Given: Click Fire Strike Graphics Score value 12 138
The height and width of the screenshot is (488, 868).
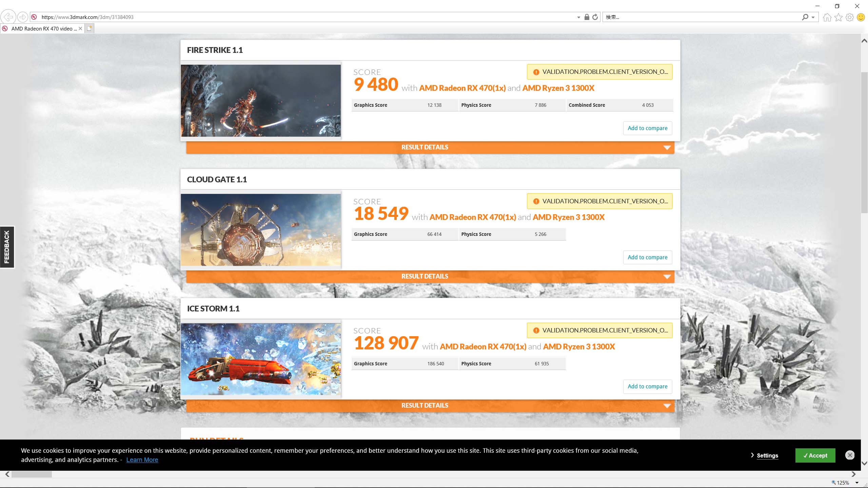Looking at the screenshot, I should pos(434,105).
